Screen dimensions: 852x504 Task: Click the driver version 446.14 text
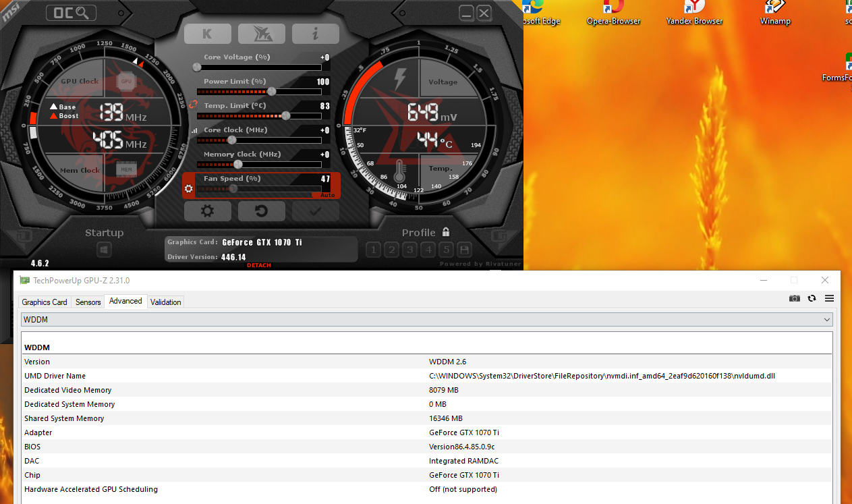(233, 257)
